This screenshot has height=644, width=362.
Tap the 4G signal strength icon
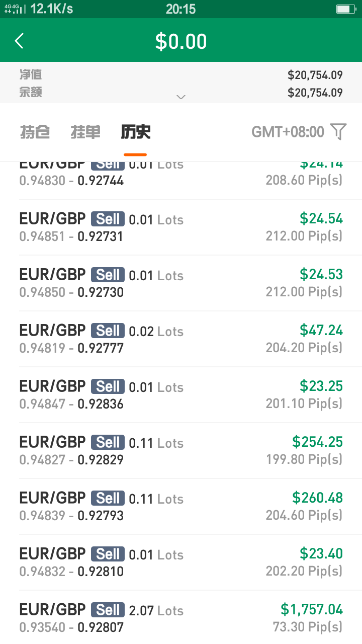pyautogui.click(x=15, y=9)
